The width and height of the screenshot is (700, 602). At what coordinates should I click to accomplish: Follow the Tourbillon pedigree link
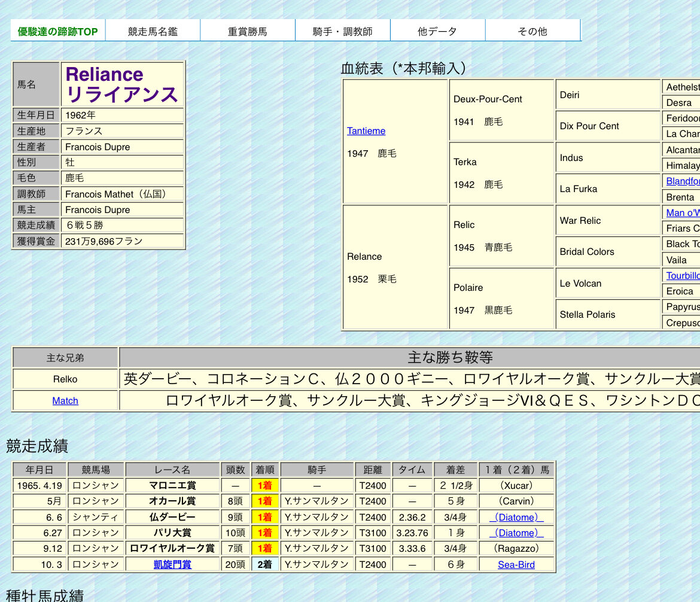683,276
